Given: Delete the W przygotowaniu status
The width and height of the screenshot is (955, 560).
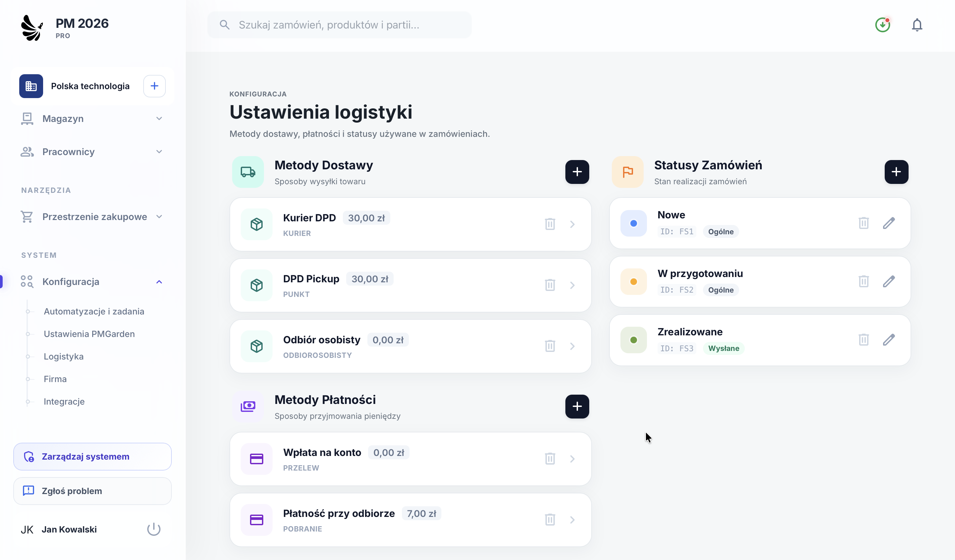Looking at the screenshot, I should coord(863,281).
